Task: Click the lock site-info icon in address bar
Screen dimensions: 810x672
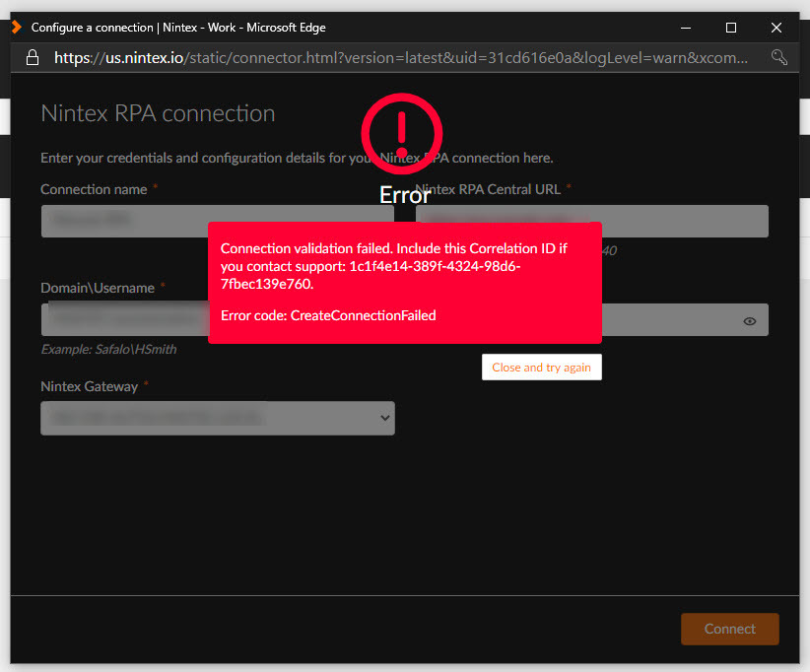Action: tap(33, 57)
